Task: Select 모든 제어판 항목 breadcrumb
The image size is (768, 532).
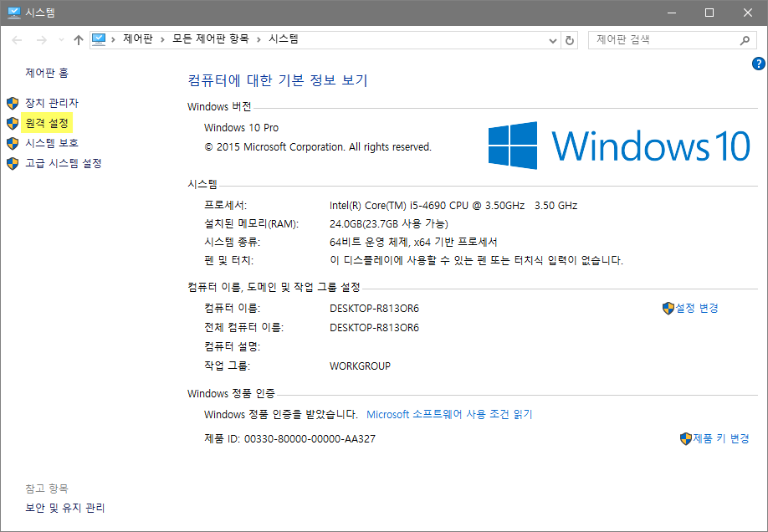Action: (x=210, y=39)
